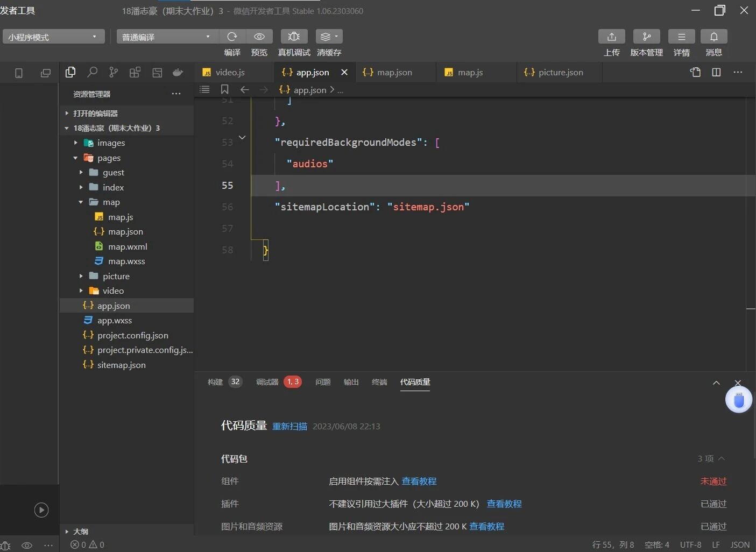The height and width of the screenshot is (552, 756).
Task: Open the clear cache layers dropdown
Action: [x=329, y=37]
